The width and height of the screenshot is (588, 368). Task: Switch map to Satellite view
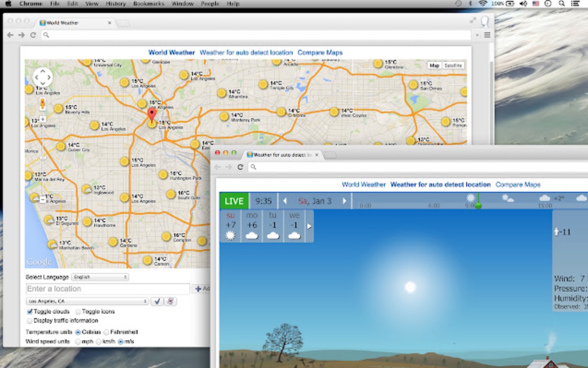pos(453,65)
